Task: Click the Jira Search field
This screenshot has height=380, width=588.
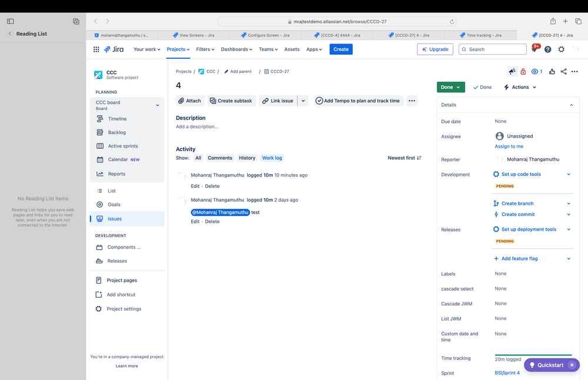Action: [x=493, y=49]
